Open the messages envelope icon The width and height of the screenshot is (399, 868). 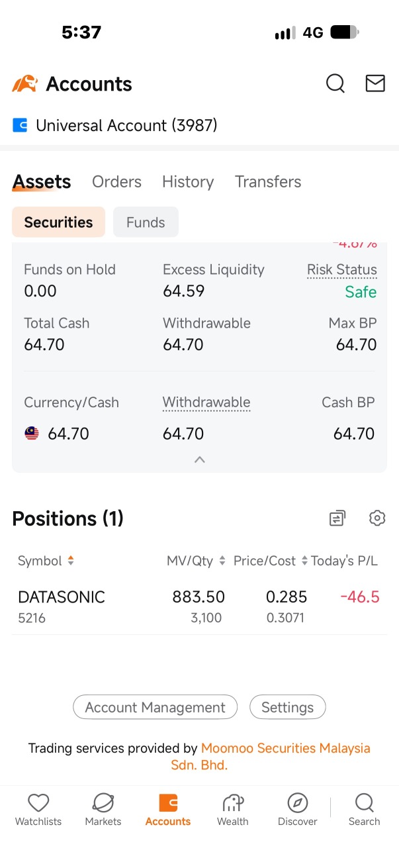[375, 83]
